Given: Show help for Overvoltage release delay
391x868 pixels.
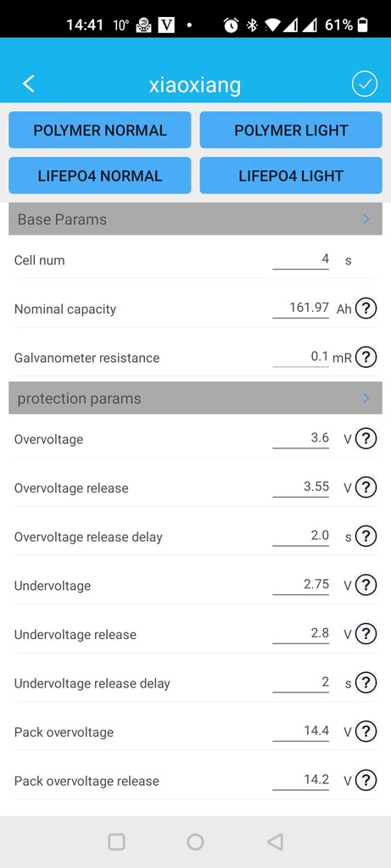Looking at the screenshot, I should (366, 536).
